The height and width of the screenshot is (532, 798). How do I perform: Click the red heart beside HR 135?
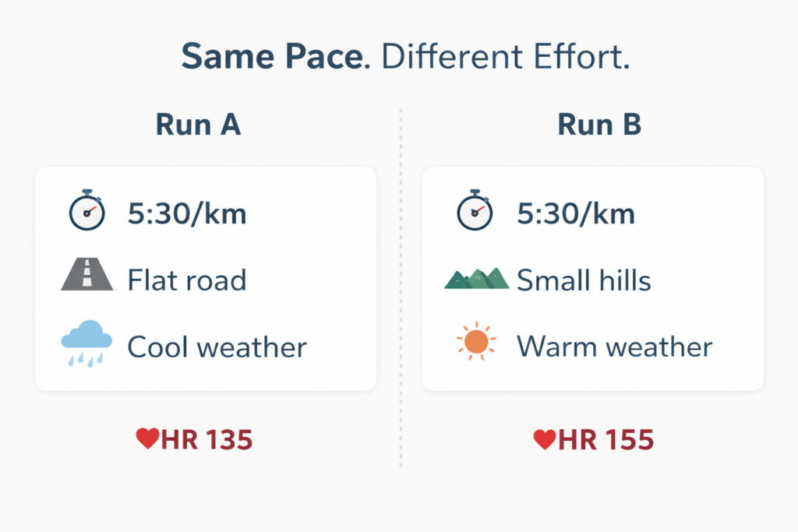point(147,440)
